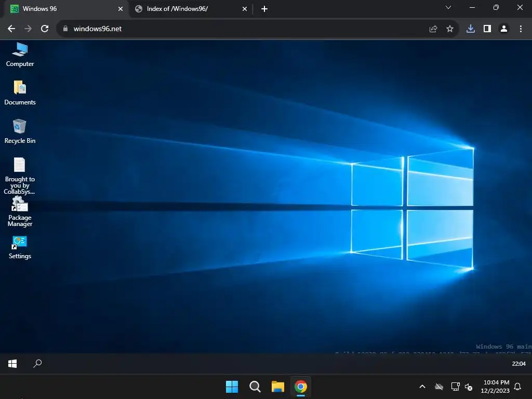Switch to the Windows 96 tab
This screenshot has width=532, height=399.
pyautogui.click(x=66, y=9)
